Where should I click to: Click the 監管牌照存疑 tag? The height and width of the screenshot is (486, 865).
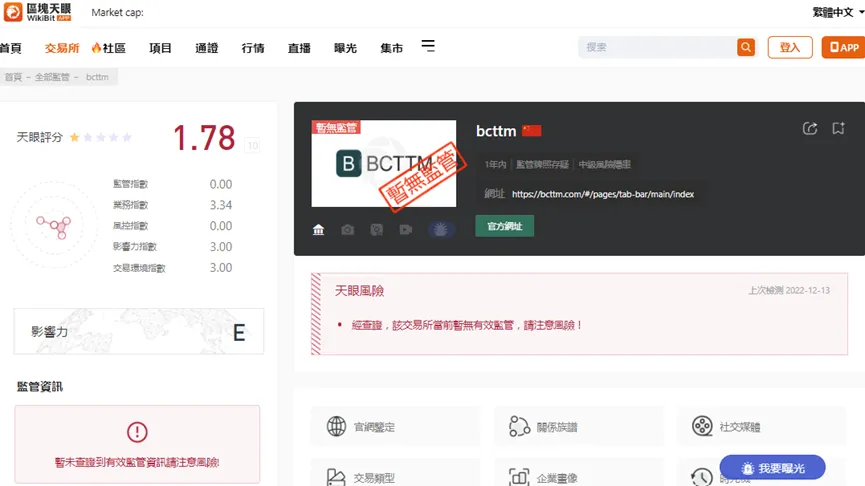[x=542, y=164]
